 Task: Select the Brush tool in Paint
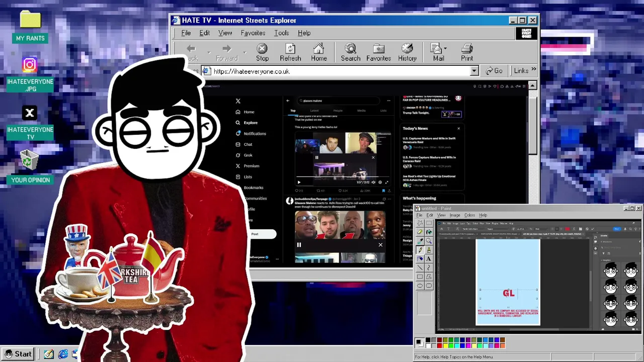(x=429, y=250)
